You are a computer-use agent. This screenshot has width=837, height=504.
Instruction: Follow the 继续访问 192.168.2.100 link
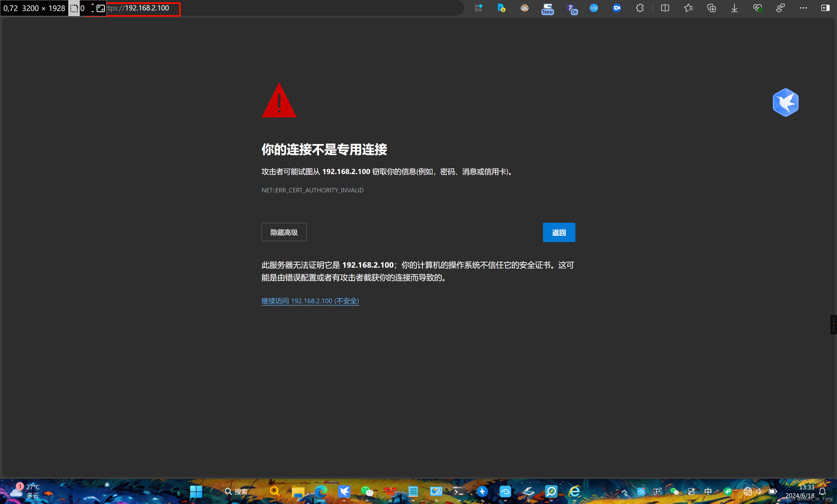310,301
